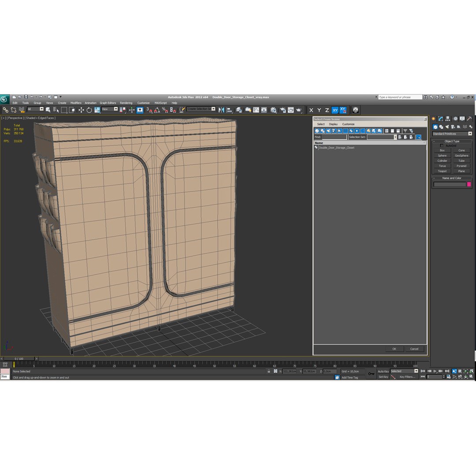Click the Find input field
Viewport: 476px width, 476px height.
click(x=334, y=137)
